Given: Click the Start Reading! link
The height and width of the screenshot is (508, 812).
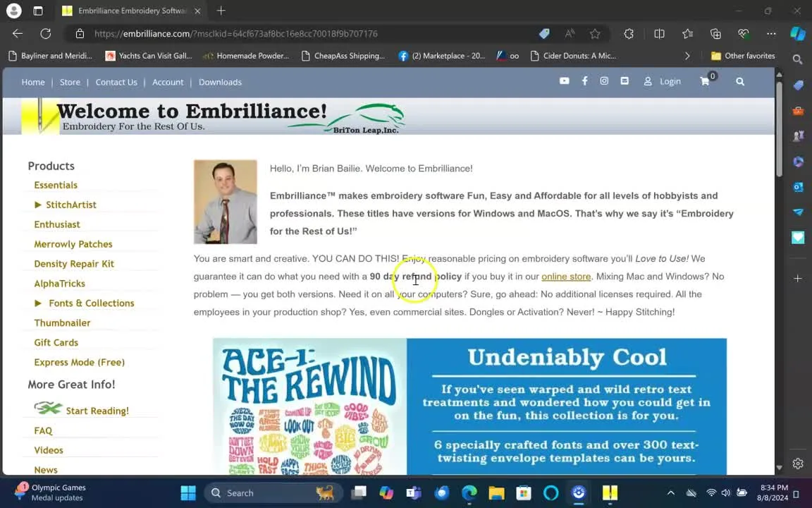Looking at the screenshot, I should coord(97,411).
